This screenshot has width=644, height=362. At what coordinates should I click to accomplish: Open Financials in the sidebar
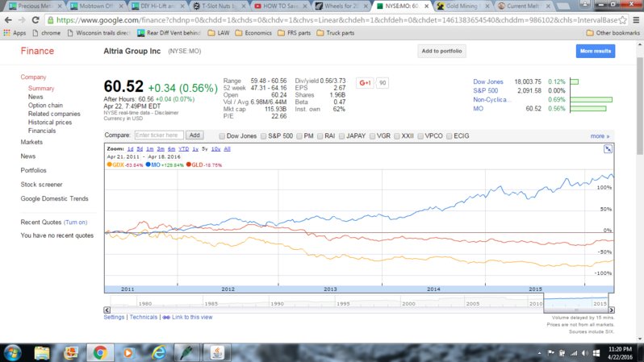point(42,131)
